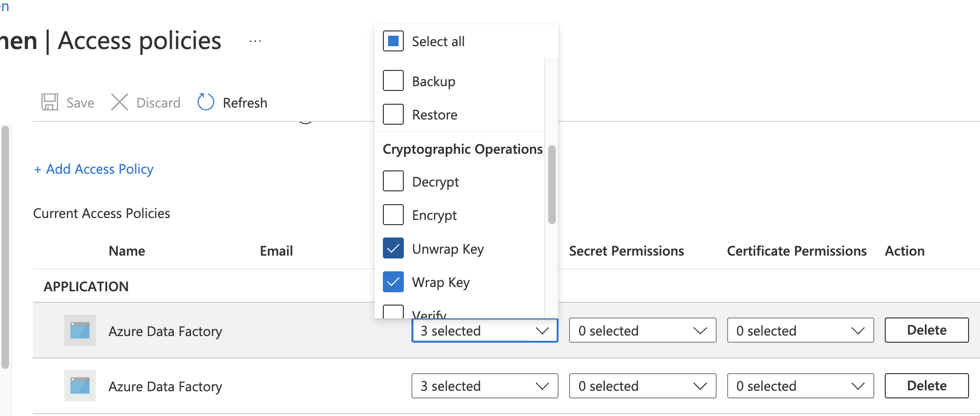The height and width of the screenshot is (416, 980).
Task: Open the Secret Permissions dropdown for first policy
Action: (x=642, y=330)
